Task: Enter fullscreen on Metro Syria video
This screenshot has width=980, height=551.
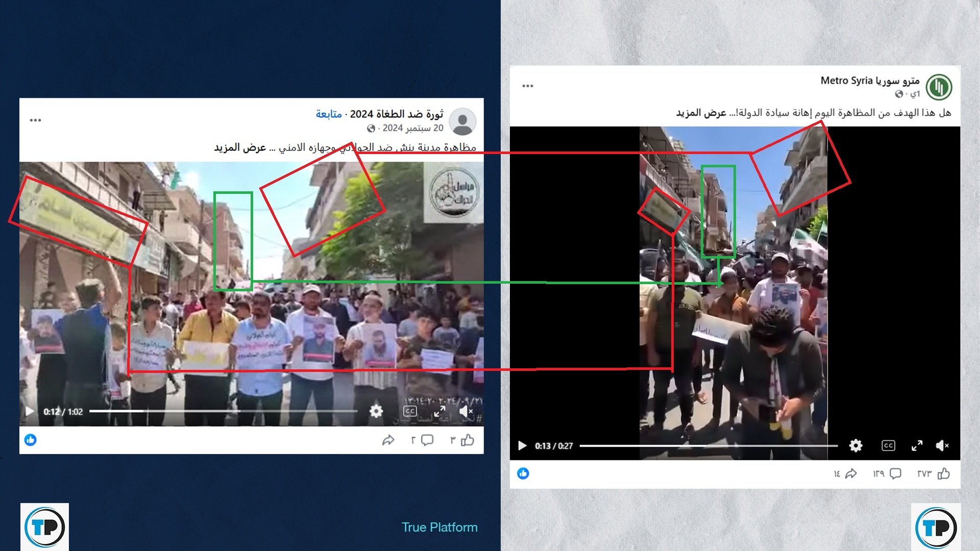Action: (x=917, y=446)
